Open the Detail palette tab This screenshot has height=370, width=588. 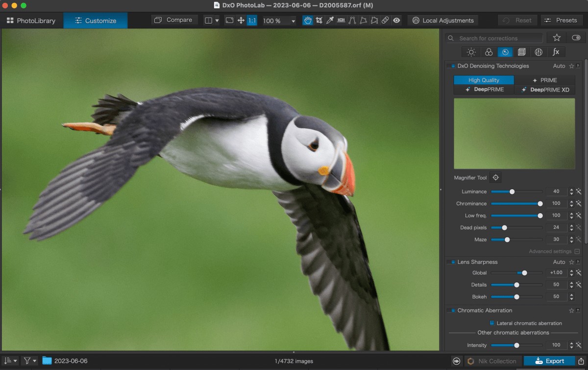[505, 52]
